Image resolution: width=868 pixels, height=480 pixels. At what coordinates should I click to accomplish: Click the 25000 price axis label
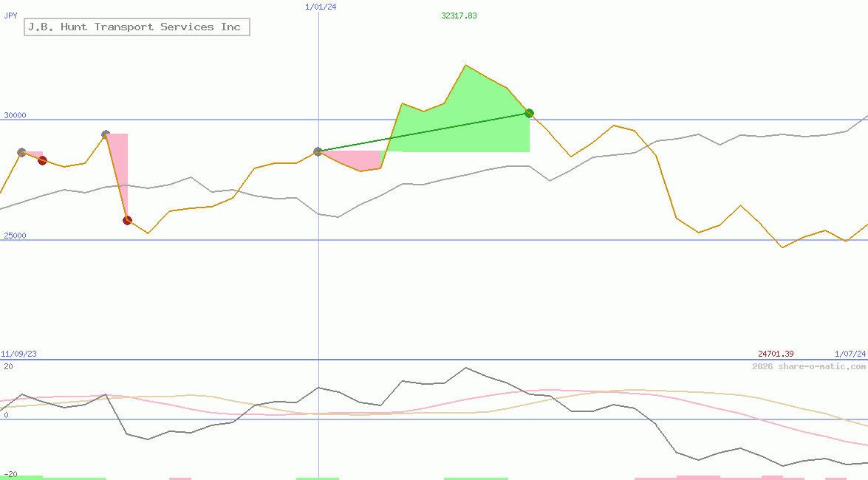pyautogui.click(x=15, y=236)
